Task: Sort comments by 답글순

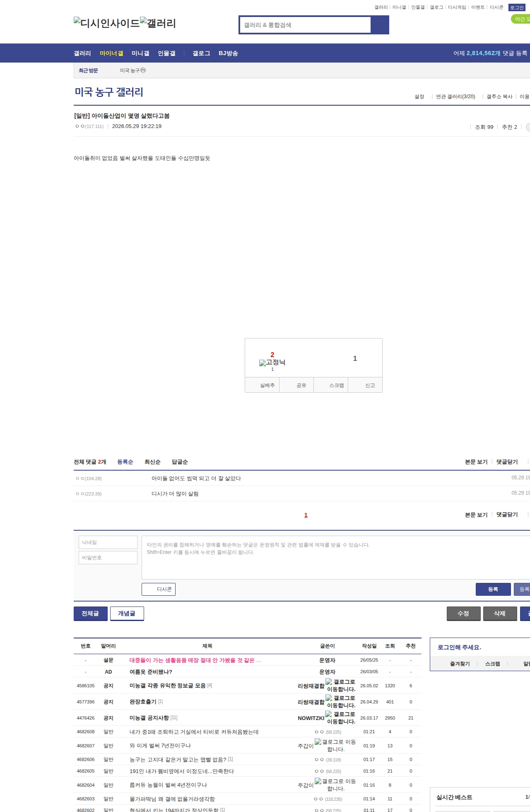Action: (180, 462)
